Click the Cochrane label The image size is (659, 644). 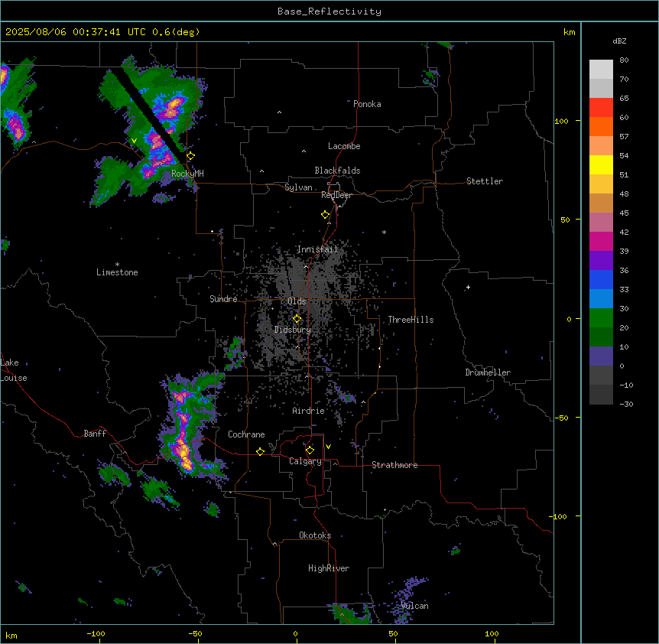tap(246, 434)
